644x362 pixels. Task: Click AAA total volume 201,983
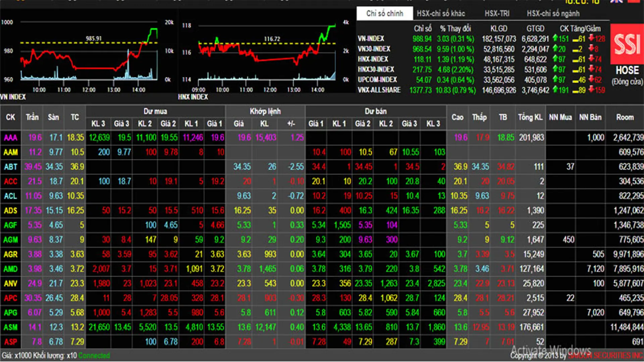click(532, 138)
